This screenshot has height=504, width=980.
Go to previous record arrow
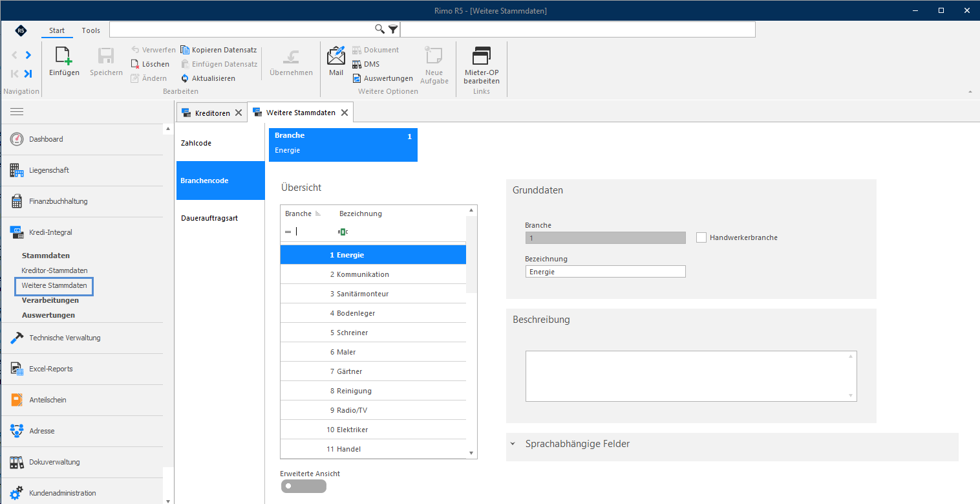click(14, 55)
